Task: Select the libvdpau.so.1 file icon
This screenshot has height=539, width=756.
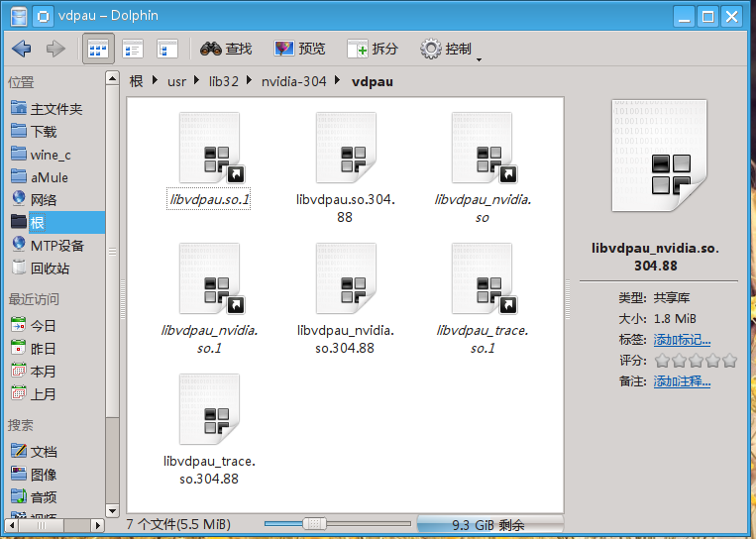Action: coord(209,148)
